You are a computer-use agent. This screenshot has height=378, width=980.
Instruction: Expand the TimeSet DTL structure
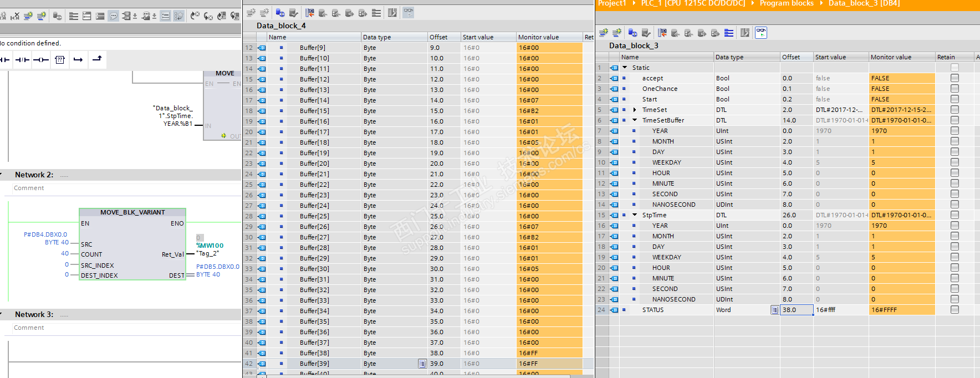pyautogui.click(x=635, y=110)
